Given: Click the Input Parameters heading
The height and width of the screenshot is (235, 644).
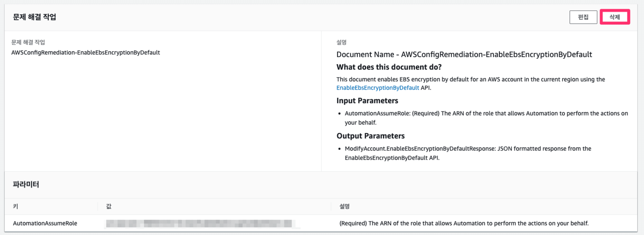Looking at the screenshot, I should (367, 101).
